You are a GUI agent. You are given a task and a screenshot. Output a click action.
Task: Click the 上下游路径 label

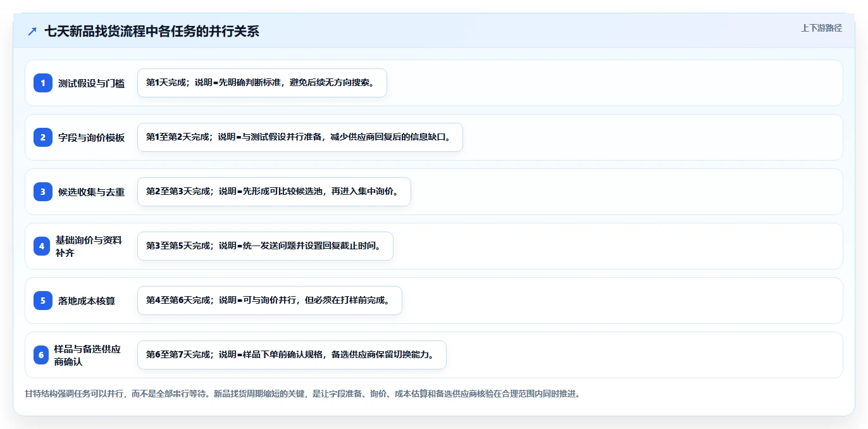click(x=821, y=28)
